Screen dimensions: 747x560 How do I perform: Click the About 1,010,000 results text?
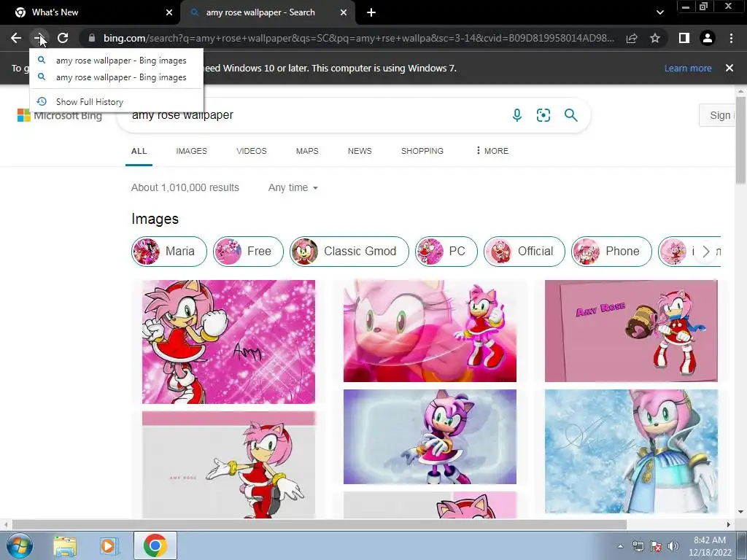(185, 187)
